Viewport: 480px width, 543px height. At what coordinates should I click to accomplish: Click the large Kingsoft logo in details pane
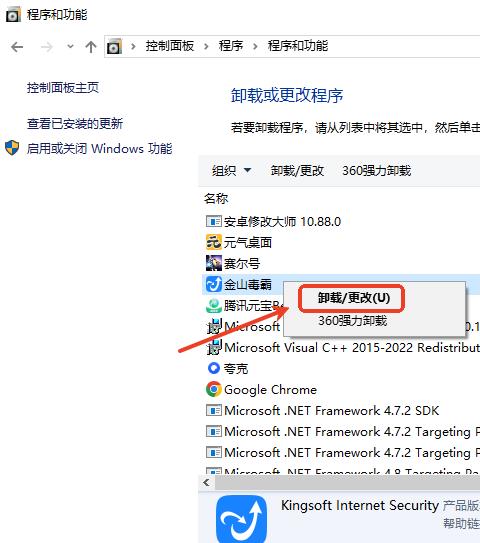click(241, 518)
